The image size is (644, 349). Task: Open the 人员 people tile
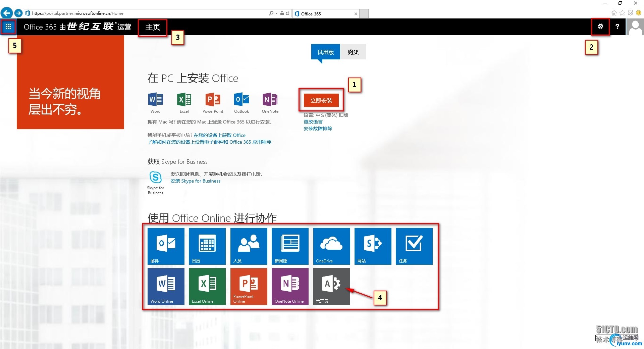click(249, 246)
